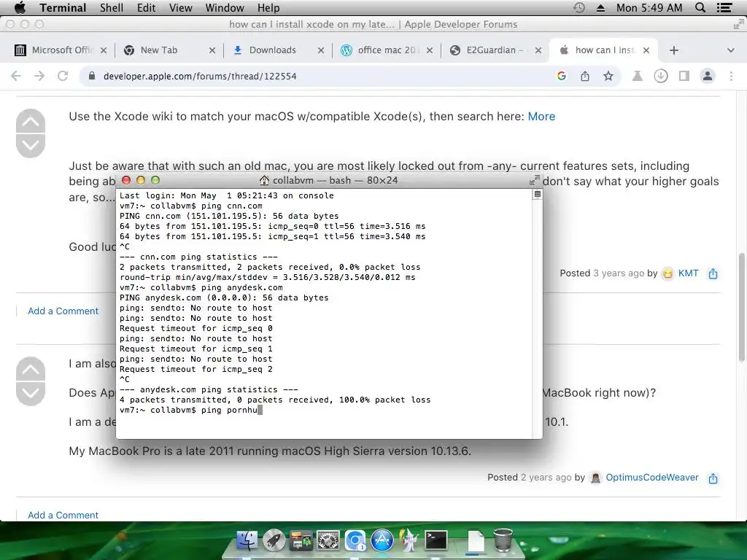This screenshot has height=560, width=747.
Task: Enter full screen for browser window
Action: click(738, 24)
